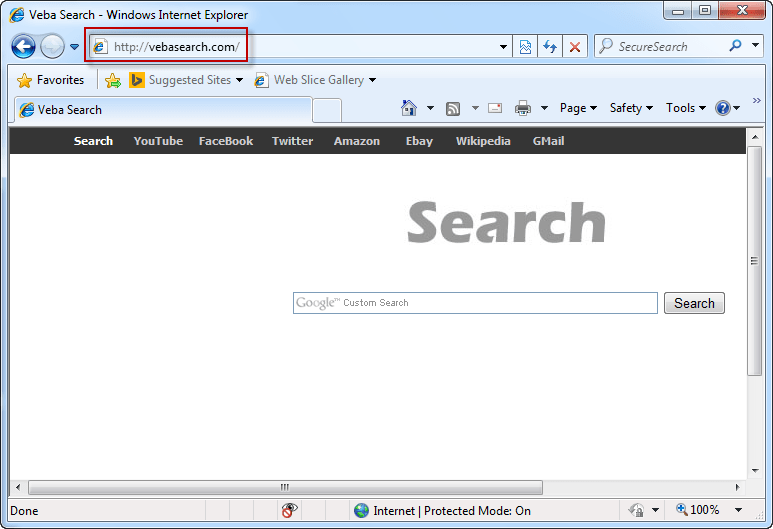Click the RSS Feeds icon
This screenshot has width=773, height=529.
(453, 108)
